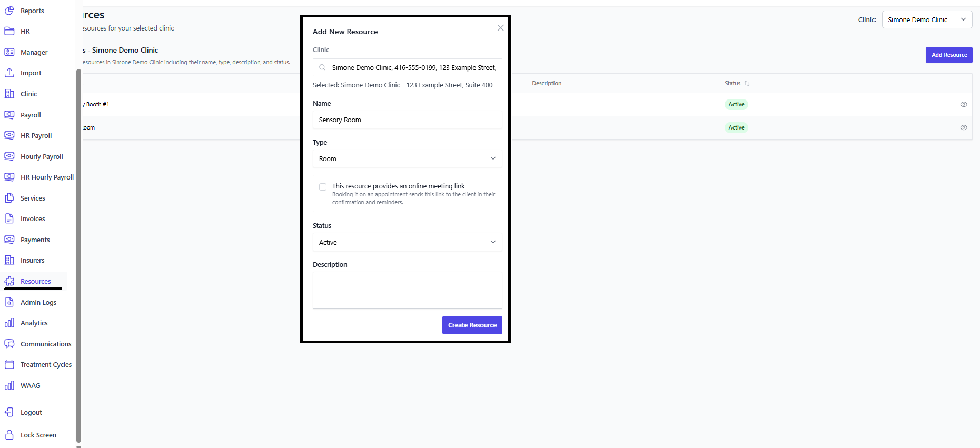Click the Clinic search input field
The height and width of the screenshot is (448, 980).
[x=408, y=67]
